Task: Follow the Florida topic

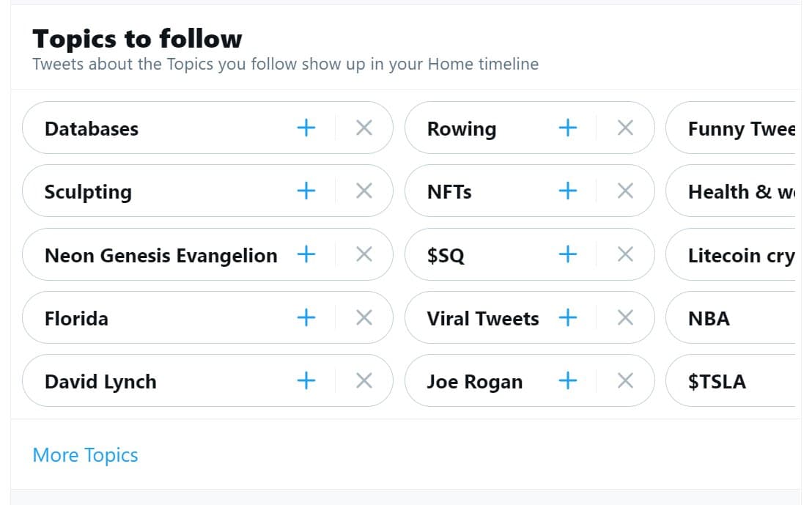Action: click(306, 317)
